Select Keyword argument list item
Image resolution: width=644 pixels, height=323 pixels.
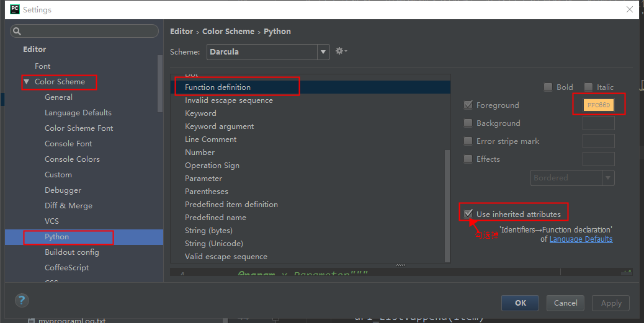310,126
